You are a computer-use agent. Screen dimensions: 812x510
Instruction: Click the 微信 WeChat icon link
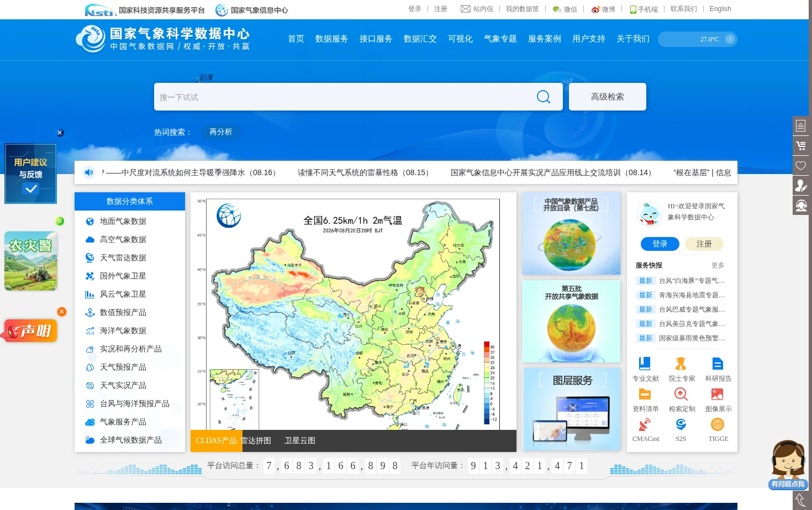point(565,9)
